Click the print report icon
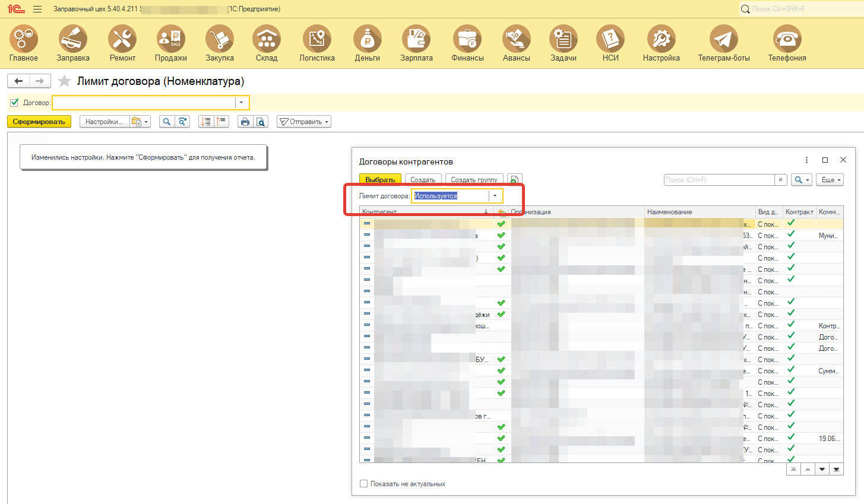Screen dimensions: 864x504 [245, 122]
